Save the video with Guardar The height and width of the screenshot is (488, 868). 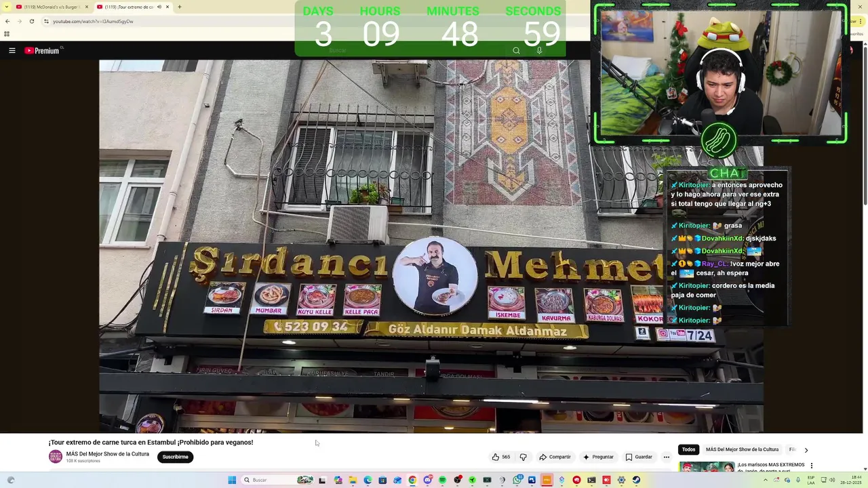pos(639,457)
